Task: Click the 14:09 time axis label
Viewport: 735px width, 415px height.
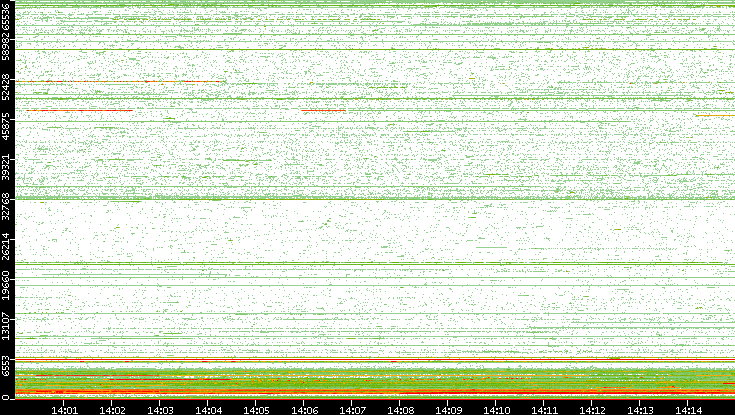Action: point(448,410)
